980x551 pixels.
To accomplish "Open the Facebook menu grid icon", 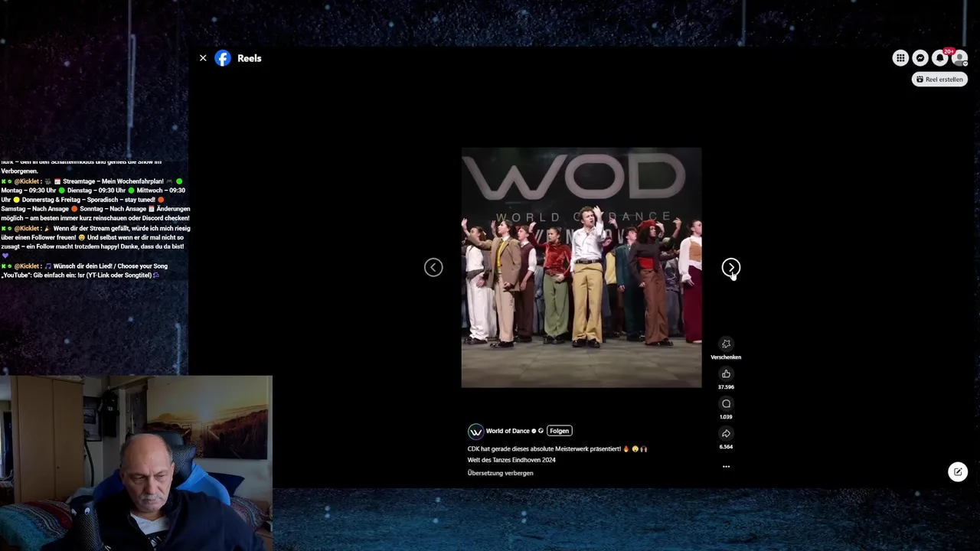I will pos(900,58).
